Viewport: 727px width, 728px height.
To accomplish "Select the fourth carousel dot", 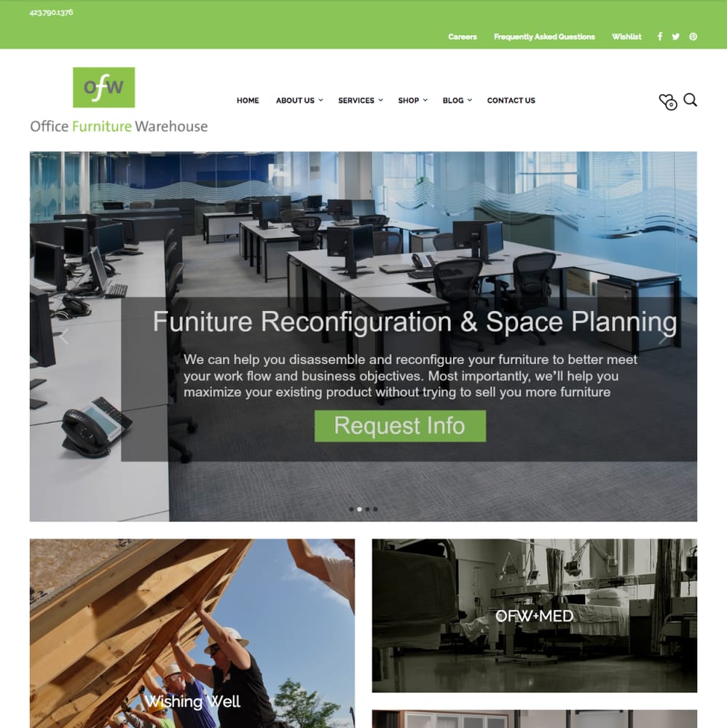I will click(x=375, y=510).
